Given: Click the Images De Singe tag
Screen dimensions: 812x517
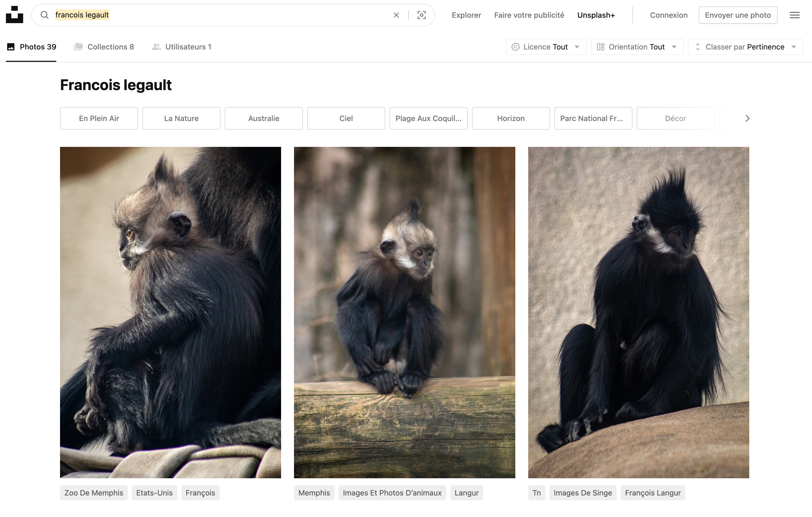Looking at the screenshot, I should [583, 493].
